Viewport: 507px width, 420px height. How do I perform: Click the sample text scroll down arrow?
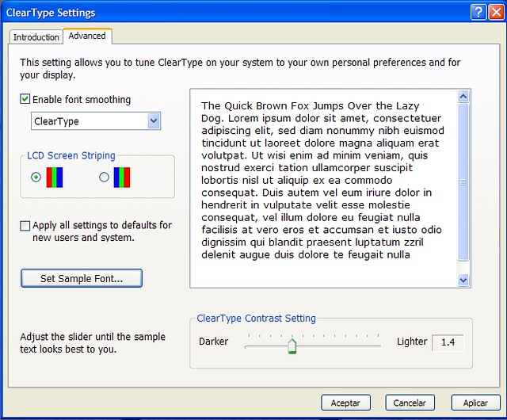[463, 280]
